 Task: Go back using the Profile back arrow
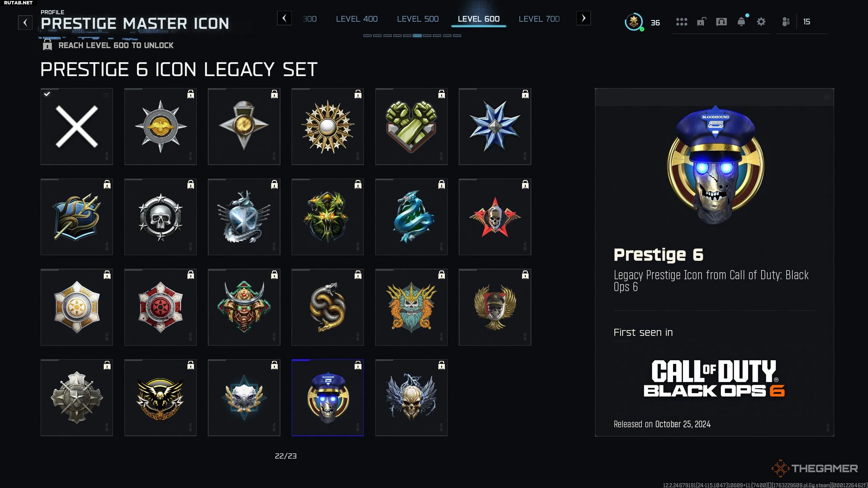pyautogui.click(x=25, y=23)
